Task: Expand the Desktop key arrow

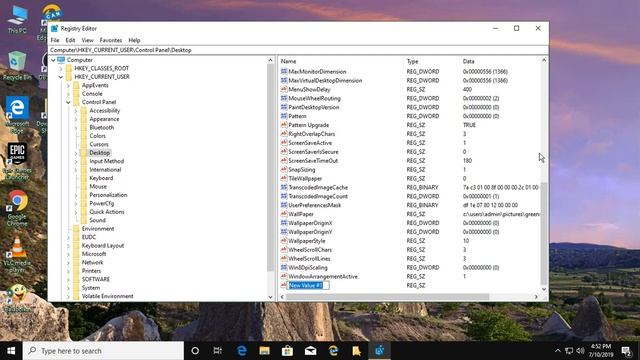Action: point(76,153)
